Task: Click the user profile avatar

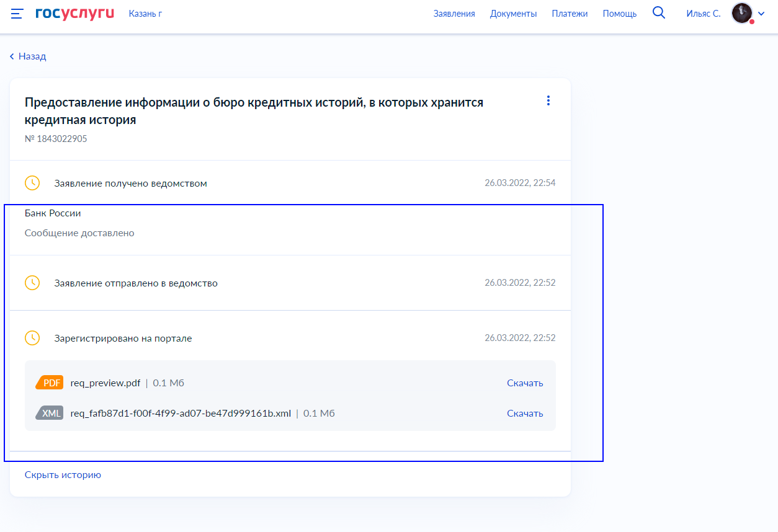Action: [741, 13]
